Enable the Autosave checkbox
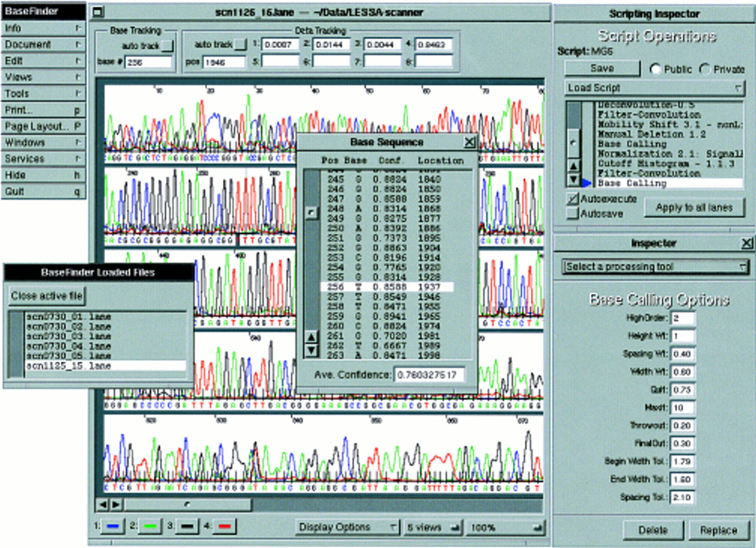756x548 pixels. pos(572,213)
